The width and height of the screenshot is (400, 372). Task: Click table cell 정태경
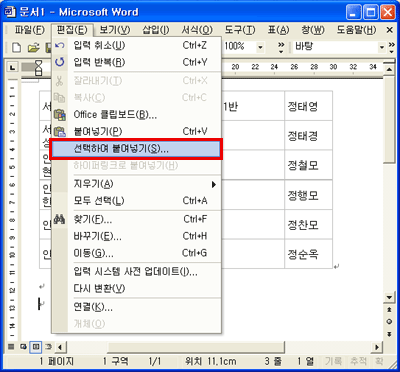308,136
